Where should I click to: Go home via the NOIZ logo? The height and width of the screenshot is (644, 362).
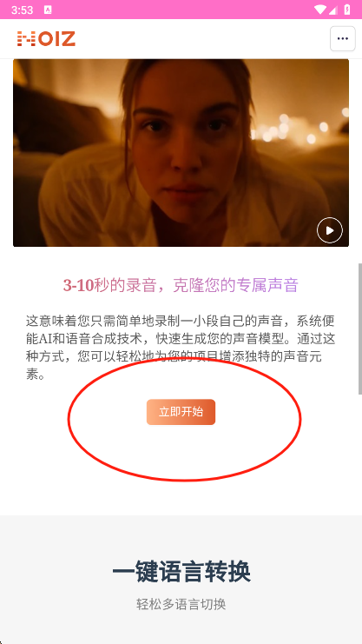pos(46,38)
